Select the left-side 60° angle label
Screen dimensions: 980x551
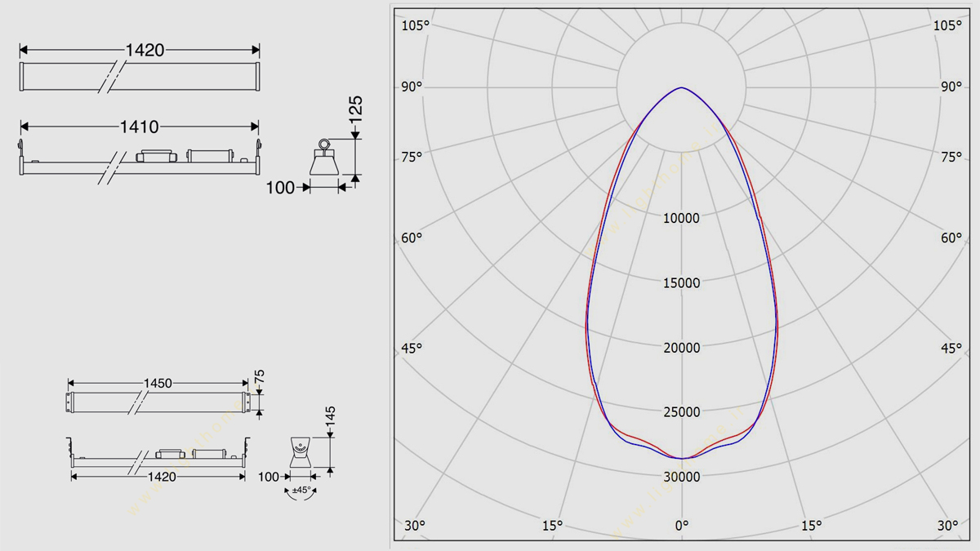pyautogui.click(x=412, y=238)
